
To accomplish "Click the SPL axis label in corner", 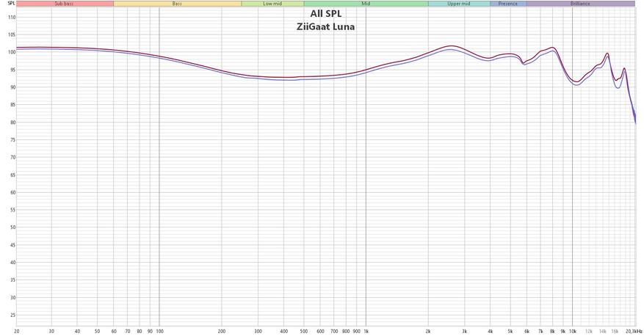I will pyautogui.click(x=11, y=3).
